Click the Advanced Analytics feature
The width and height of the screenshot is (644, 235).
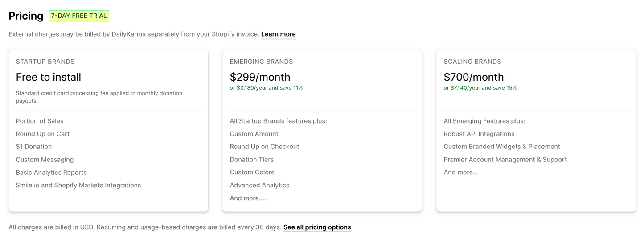pyautogui.click(x=259, y=185)
